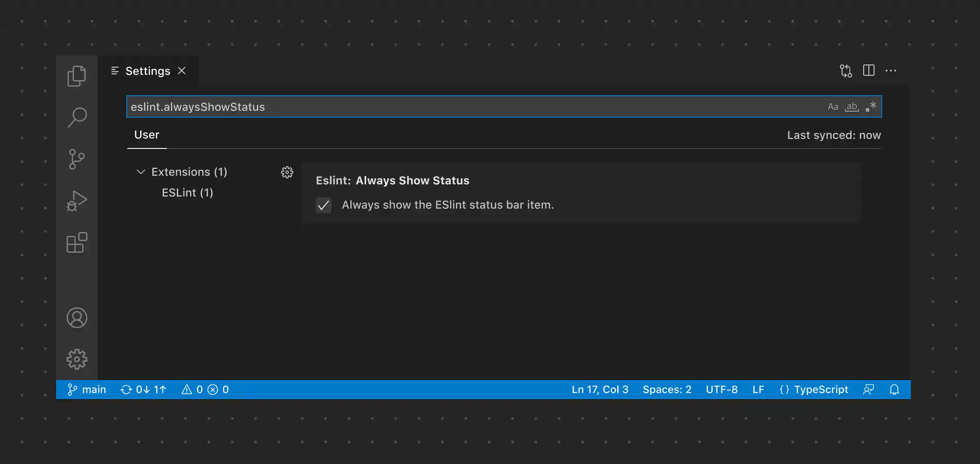Open the Extensions marketplace panel
This screenshot has height=464, width=980.
pos(77,243)
